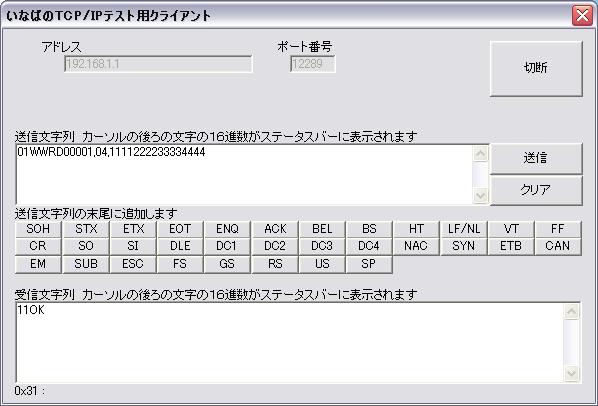
Task: Click into the send string text box
Action: click(x=244, y=174)
